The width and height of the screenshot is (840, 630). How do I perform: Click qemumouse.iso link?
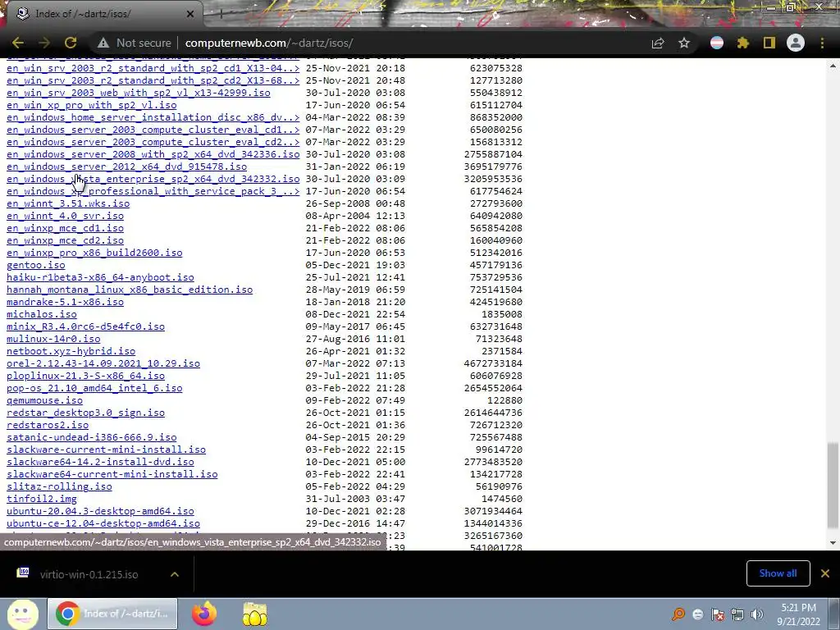pos(44,400)
